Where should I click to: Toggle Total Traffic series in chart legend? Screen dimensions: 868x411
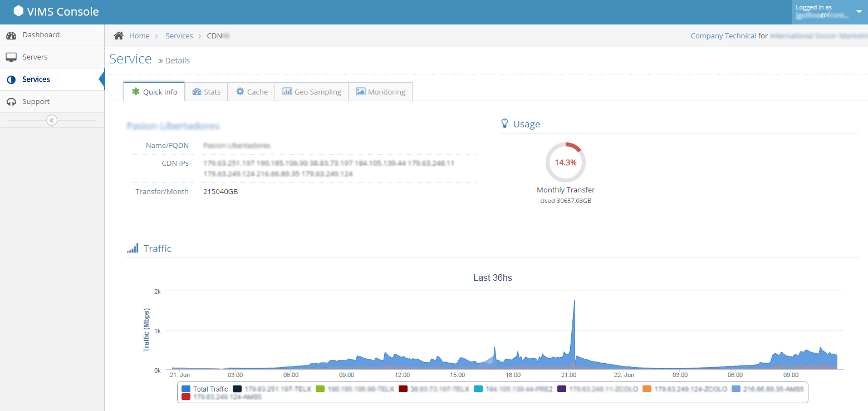click(205, 389)
